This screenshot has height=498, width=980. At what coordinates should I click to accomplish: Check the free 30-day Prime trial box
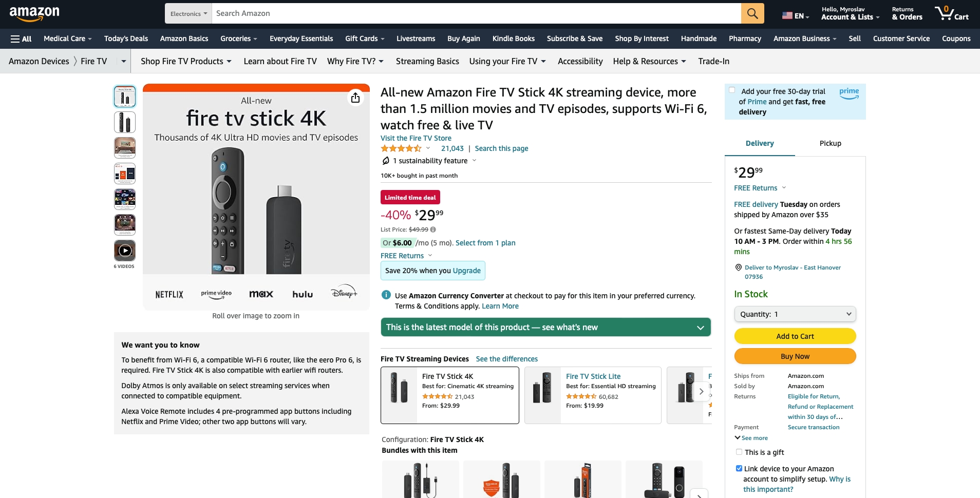pos(732,90)
